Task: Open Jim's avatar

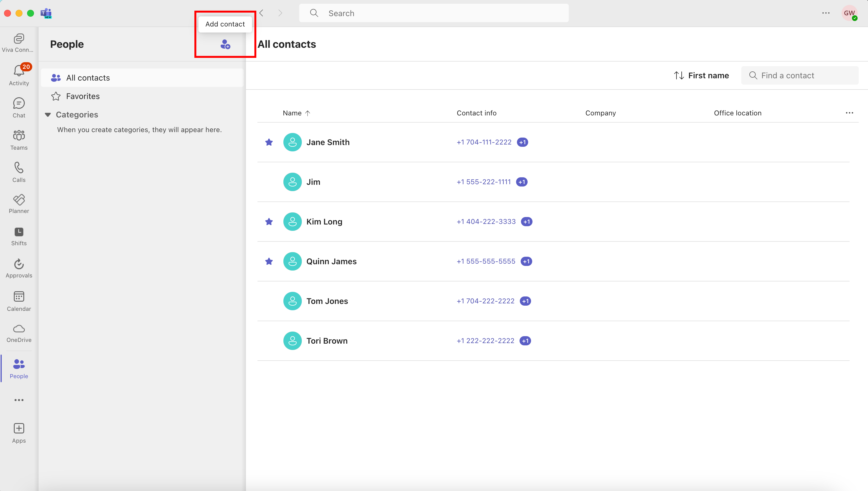Action: tap(293, 182)
